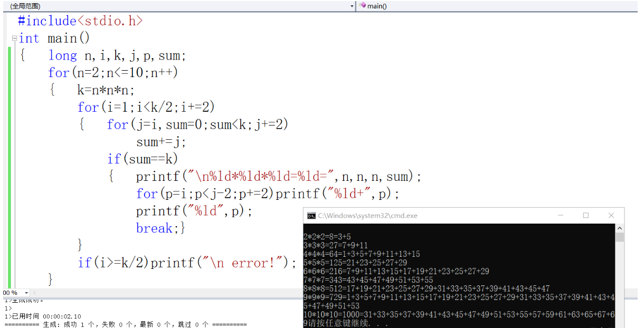This screenshot has height=328, width=644.
Task: Click console output line starting 4*4*4=64
Action: [x=362, y=254]
